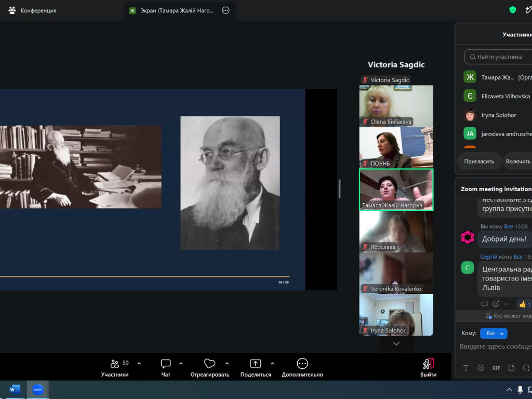The width and height of the screenshot is (532, 399).
Task: Toggle the thumbs-up reaction on Сергій's message
Action: tap(524, 304)
